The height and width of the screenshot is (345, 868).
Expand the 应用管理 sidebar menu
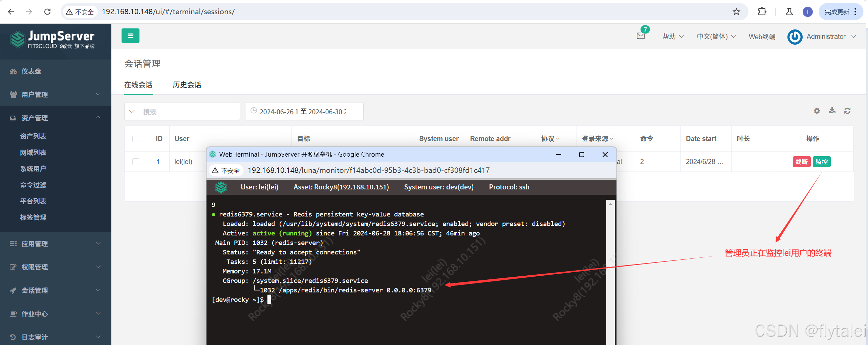click(56, 244)
